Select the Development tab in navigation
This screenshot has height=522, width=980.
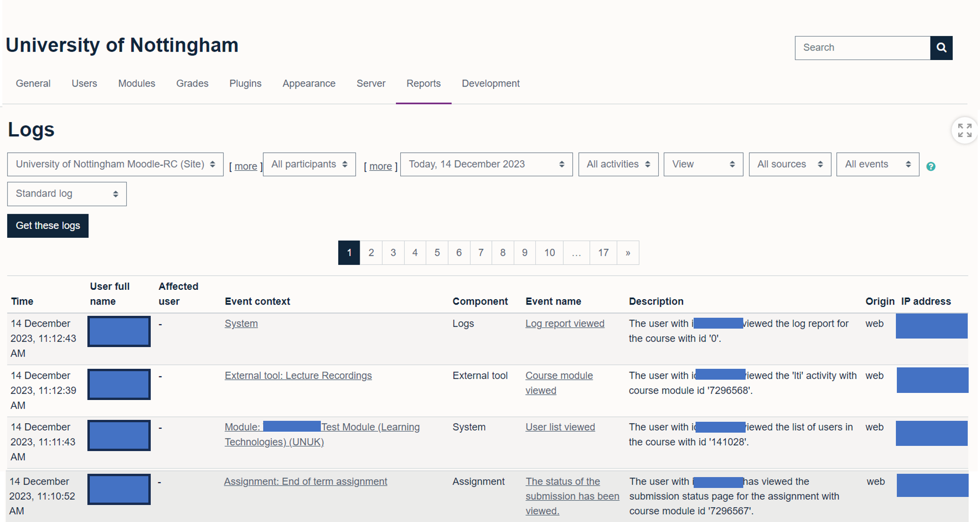point(490,83)
